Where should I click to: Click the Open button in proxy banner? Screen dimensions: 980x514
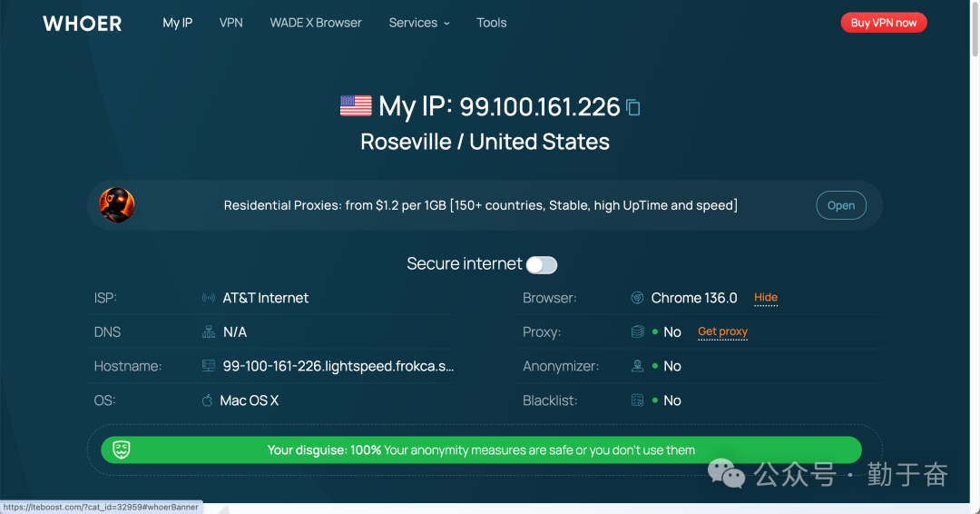[841, 205]
